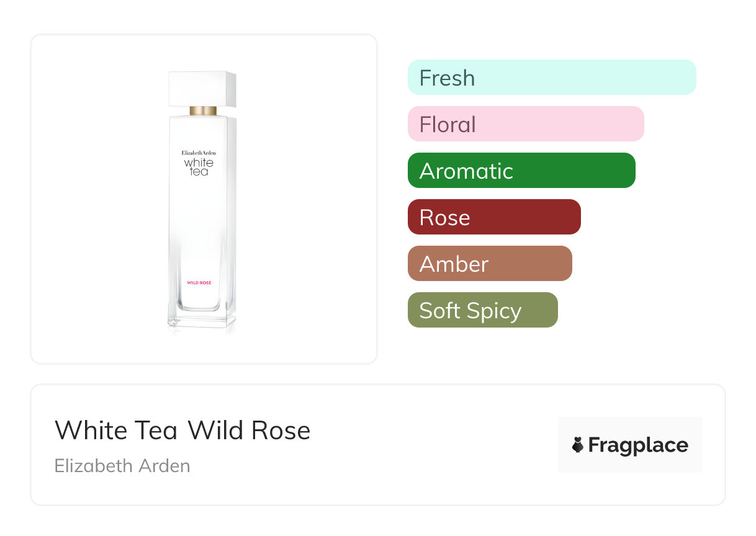Click the word "Rose" in the product title
Image resolution: width=756 pixels, height=536 pixels.
coord(281,431)
